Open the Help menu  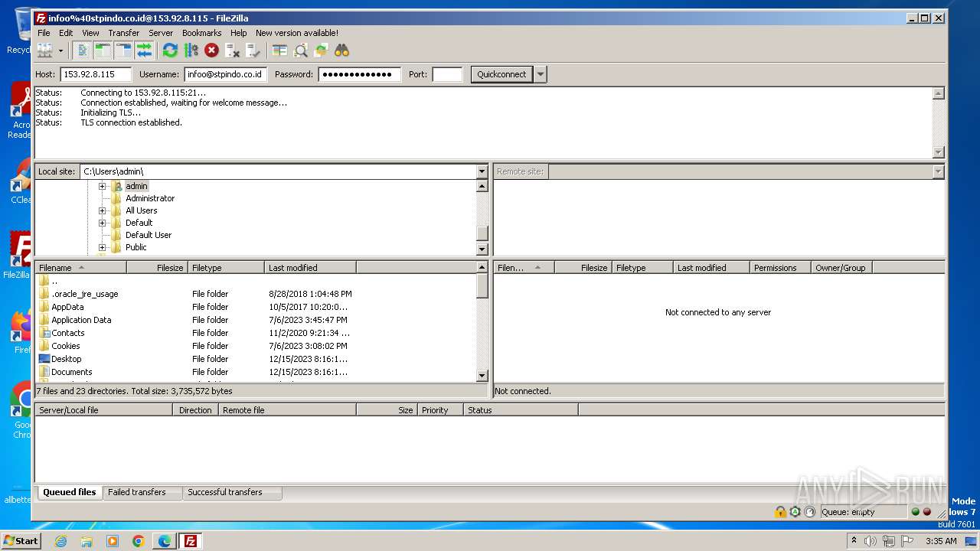[238, 33]
